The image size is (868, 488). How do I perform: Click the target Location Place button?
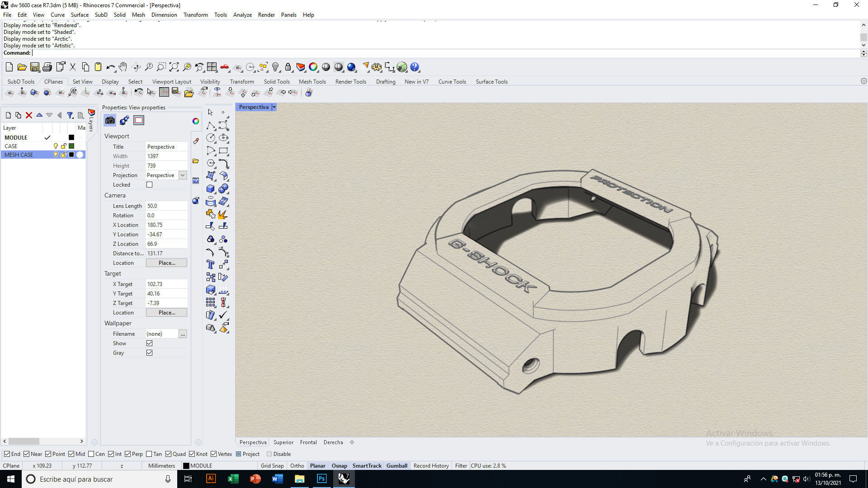166,313
